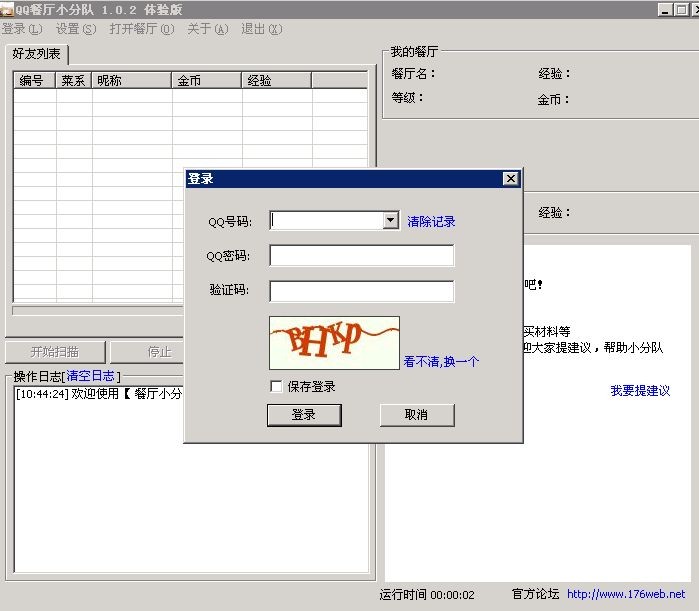Select the 好友列表 tab
Viewport: 699px width, 611px height.
click(x=36, y=54)
